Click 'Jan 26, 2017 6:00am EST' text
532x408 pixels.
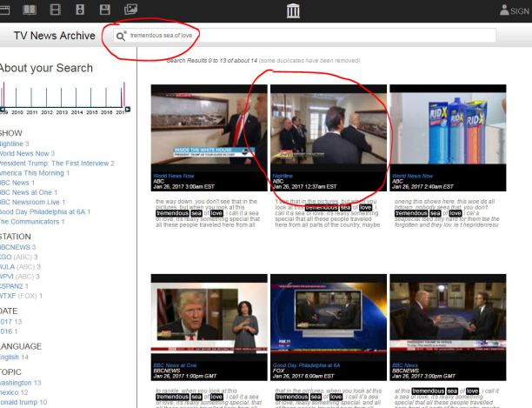pos(303,376)
